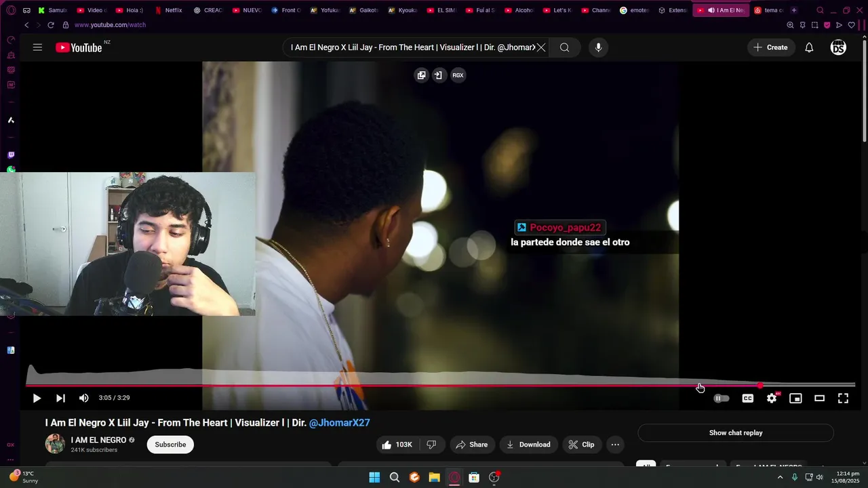
Task: Open the YouTube guide hamburger menu
Action: pyautogui.click(x=37, y=47)
